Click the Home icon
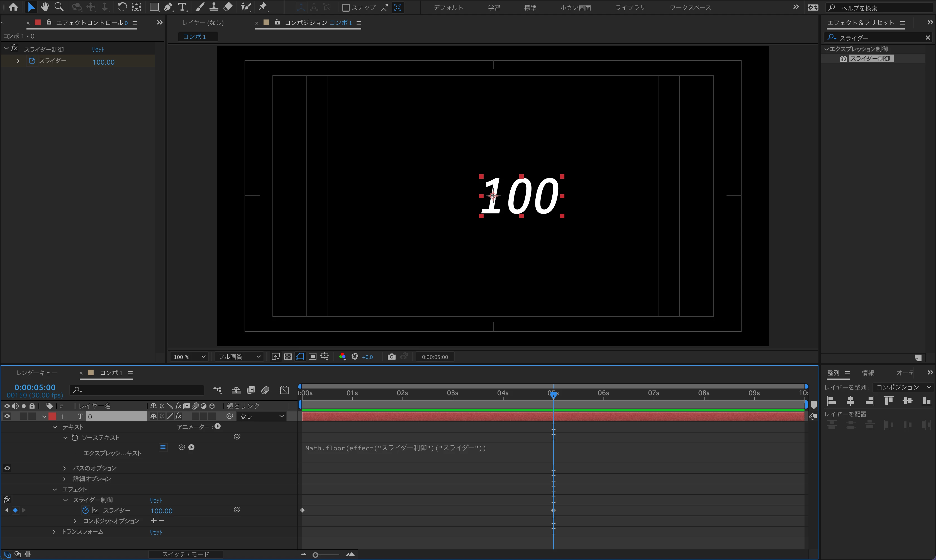Image resolution: width=936 pixels, height=560 pixels. [x=14, y=7]
